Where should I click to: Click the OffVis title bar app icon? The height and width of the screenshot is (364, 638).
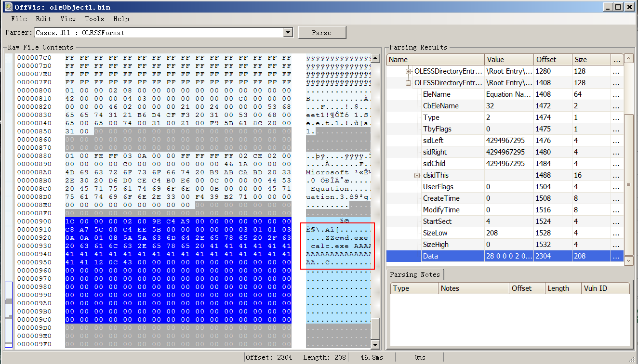click(8, 7)
